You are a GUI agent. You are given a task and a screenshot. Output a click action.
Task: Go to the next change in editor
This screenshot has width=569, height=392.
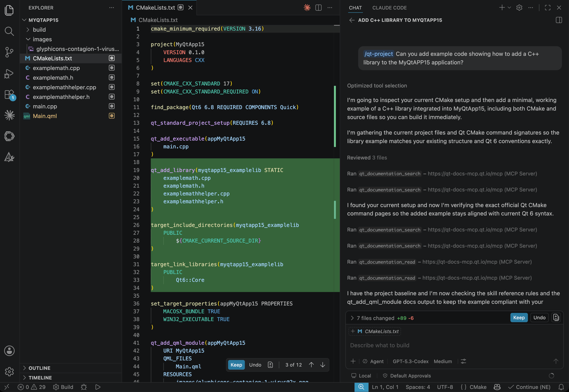322,365
